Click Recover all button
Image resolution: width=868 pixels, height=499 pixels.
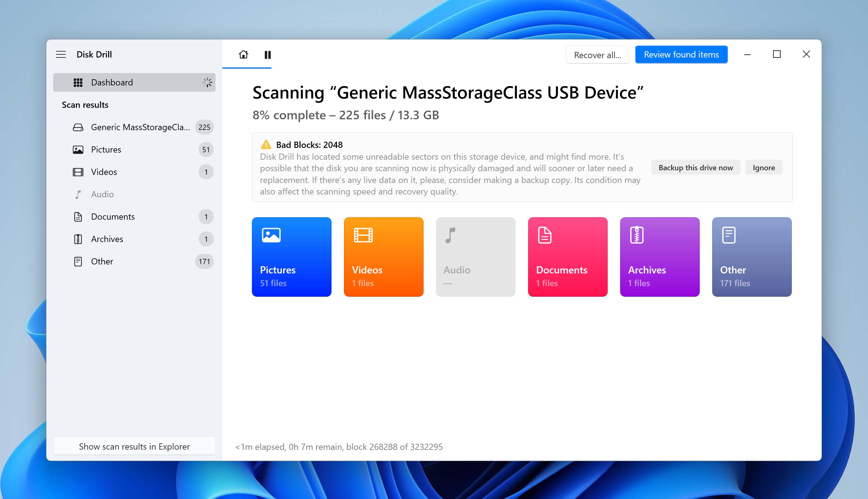pos(597,55)
